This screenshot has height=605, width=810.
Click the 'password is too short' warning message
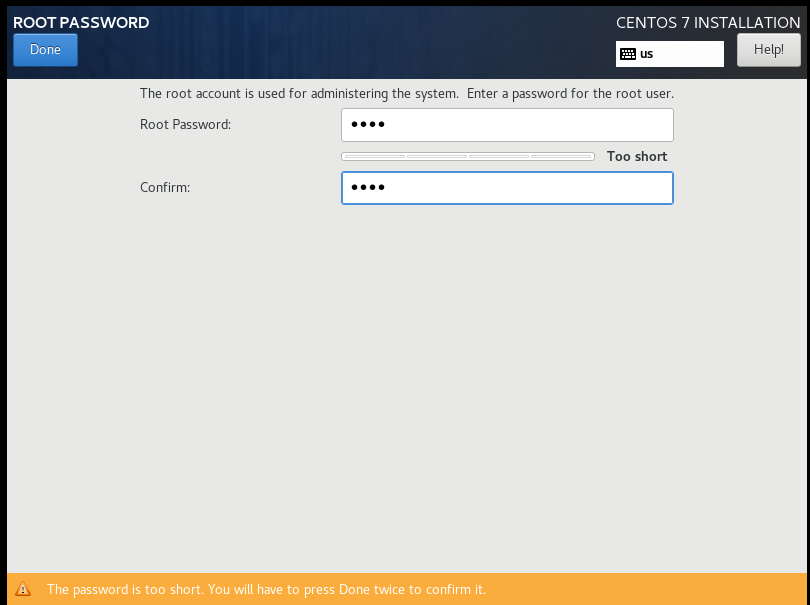(267, 589)
